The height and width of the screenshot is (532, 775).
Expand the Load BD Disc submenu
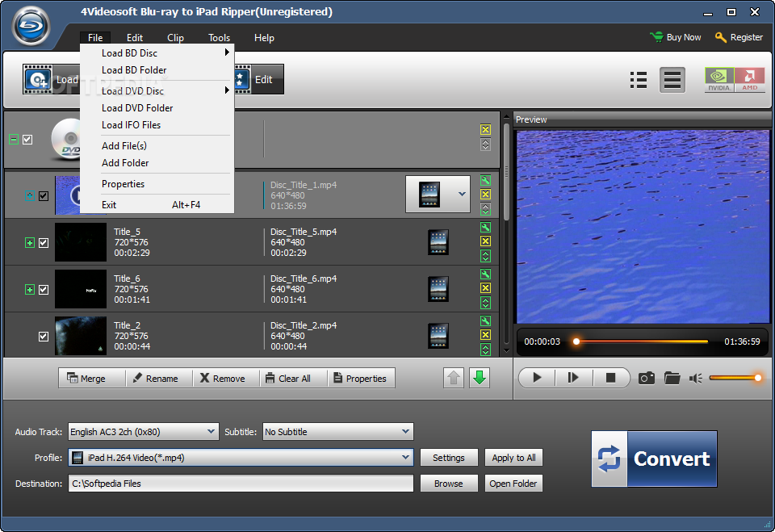pos(157,53)
